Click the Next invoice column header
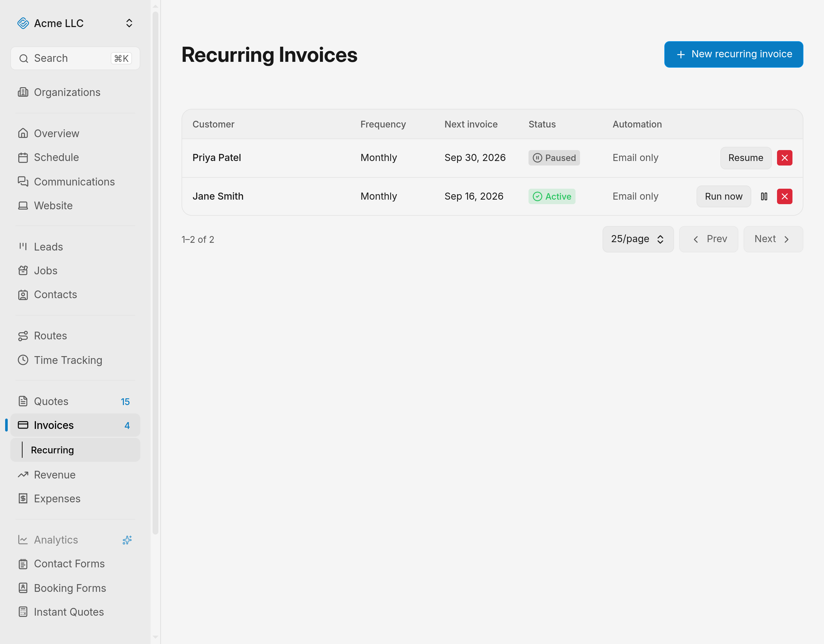Screen dimensions: 824x644 click(471, 124)
